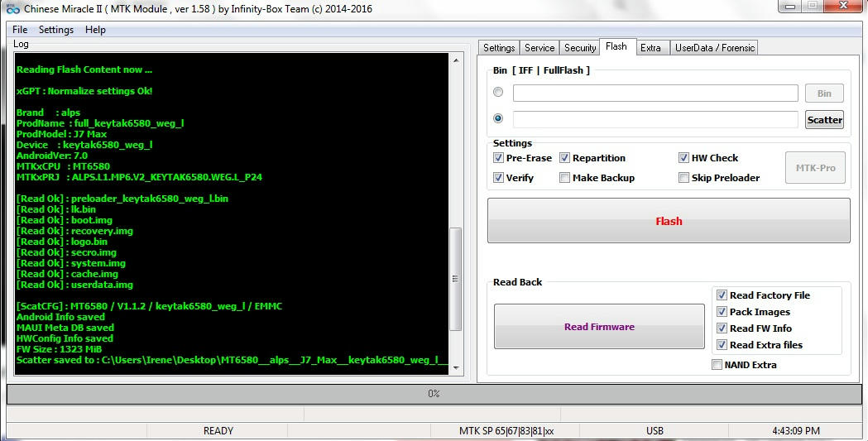This screenshot has height=441, width=868.
Task: Click the Read Firmware button
Action: 599,327
